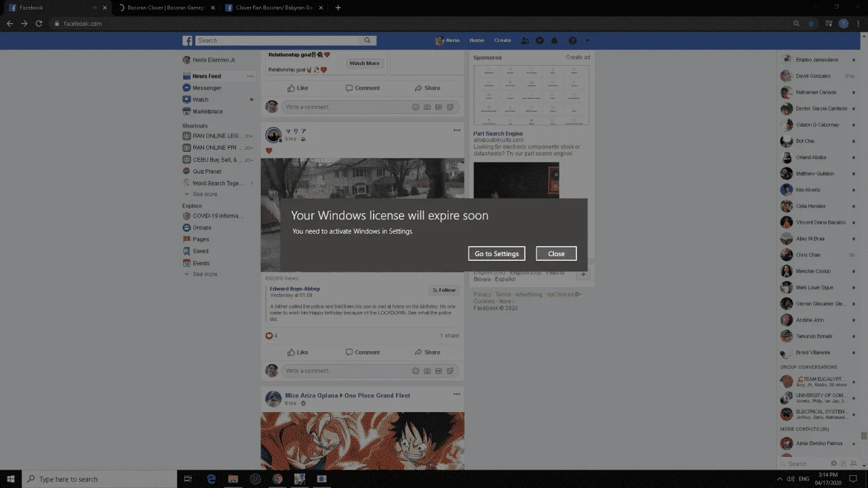This screenshot has height=488, width=868.
Task: Open the 1 share count on Edward's post
Action: 450,335
